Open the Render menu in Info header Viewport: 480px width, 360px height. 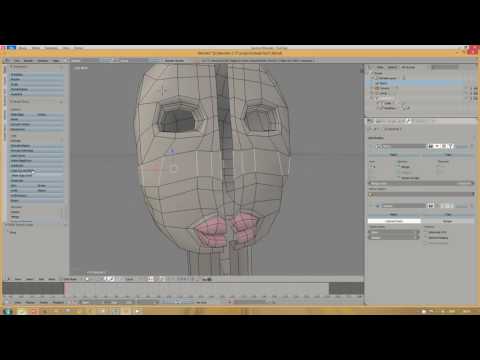pos(29,61)
